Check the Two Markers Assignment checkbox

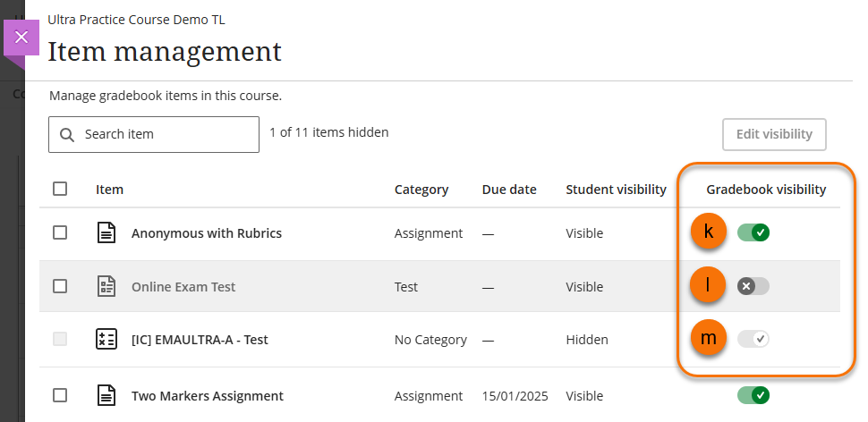[x=60, y=395]
